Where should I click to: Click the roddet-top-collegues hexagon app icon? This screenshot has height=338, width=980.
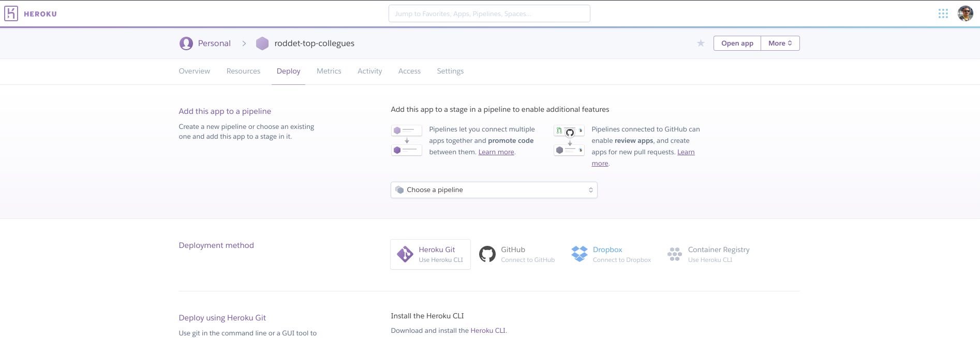point(262,43)
